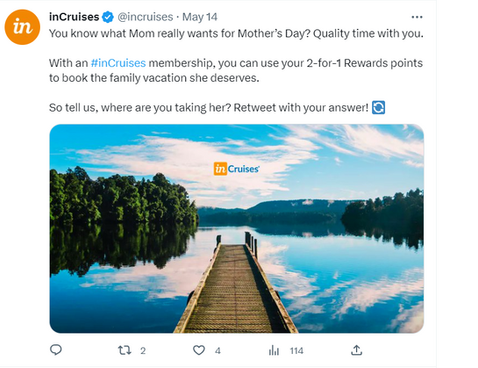Open the #inCruises hashtag link

pyautogui.click(x=118, y=63)
